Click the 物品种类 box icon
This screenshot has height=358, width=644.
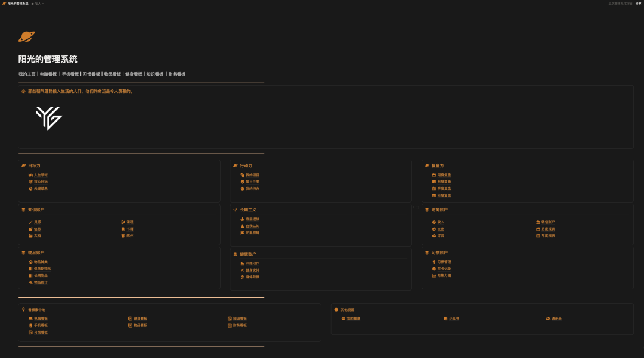[30, 262]
